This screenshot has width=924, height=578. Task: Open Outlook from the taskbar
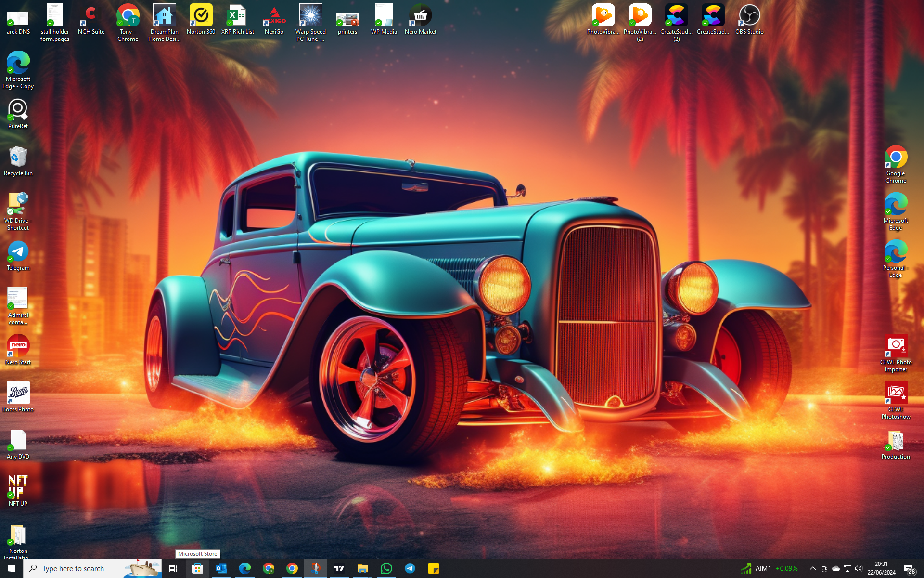pos(221,568)
